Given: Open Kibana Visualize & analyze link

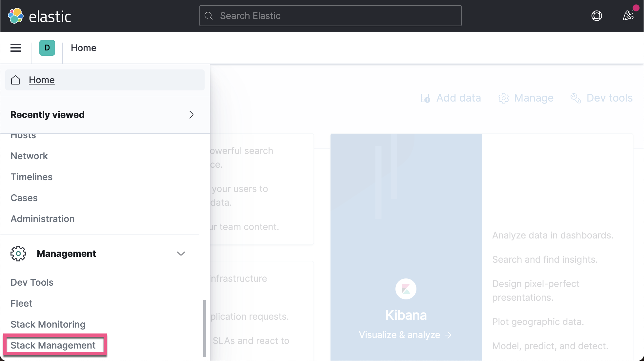Looking at the screenshot, I should pos(406,334).
